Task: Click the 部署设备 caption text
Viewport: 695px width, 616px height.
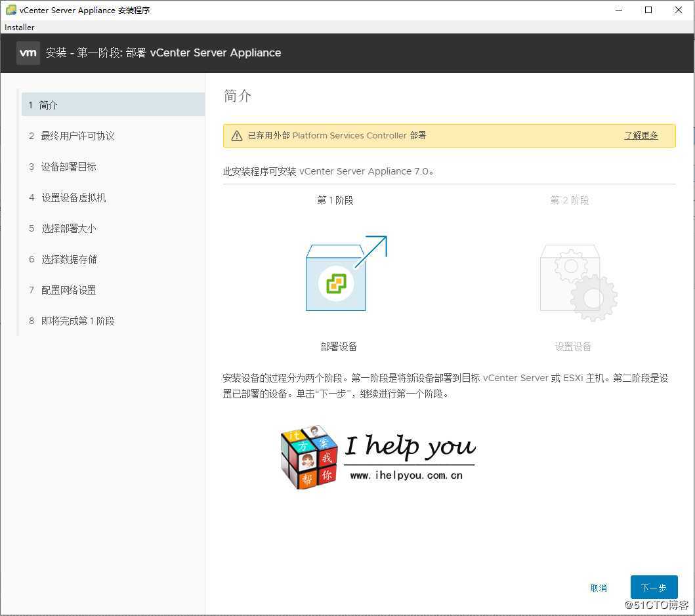Action: coord(339,346)
